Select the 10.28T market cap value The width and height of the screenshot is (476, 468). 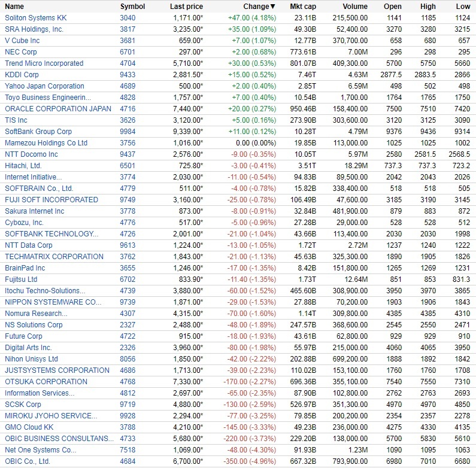coord(305,132)
